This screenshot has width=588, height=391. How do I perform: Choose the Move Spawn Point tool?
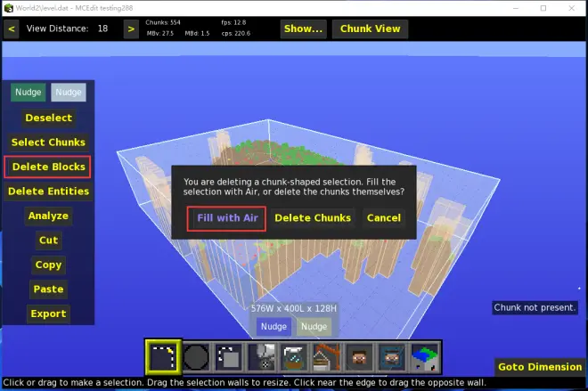tap(392, 357)
